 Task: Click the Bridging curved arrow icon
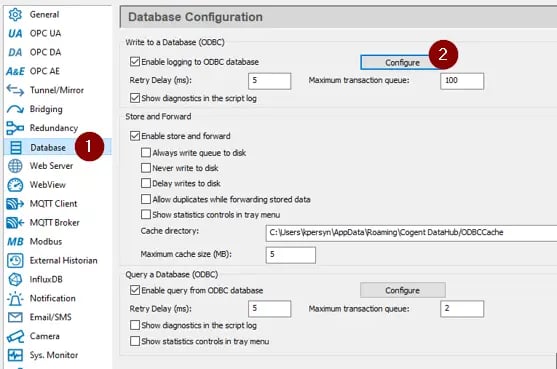pyautogui.click(x=15, y=109)
